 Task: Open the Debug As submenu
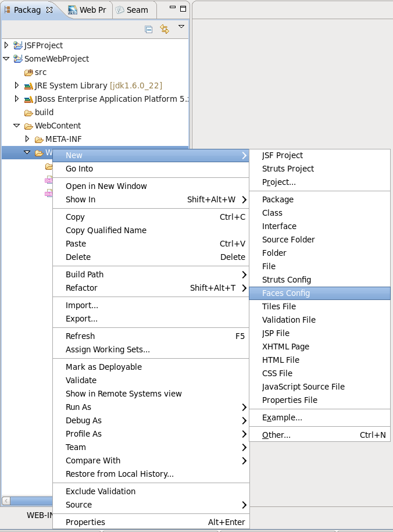point(151,420)
